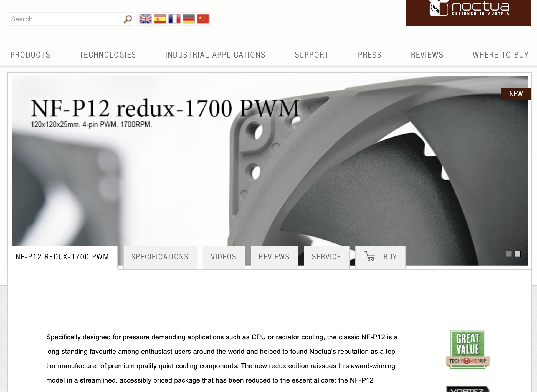Click the underlined redux link in description

[277, 366]
